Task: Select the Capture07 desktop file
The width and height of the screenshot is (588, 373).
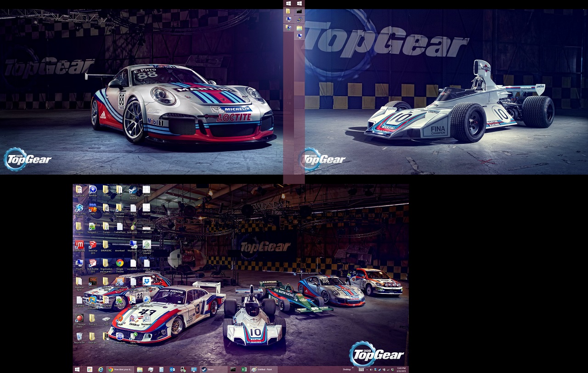Action: click(147, 192)
